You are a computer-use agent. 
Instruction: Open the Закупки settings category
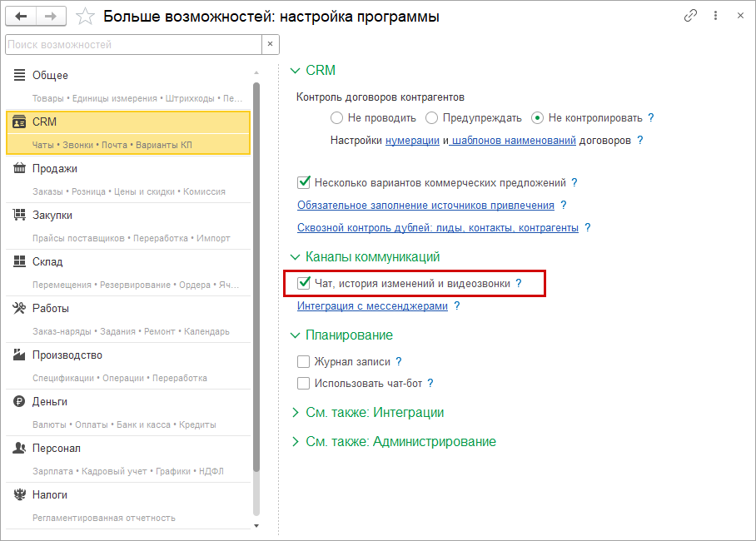128,226
